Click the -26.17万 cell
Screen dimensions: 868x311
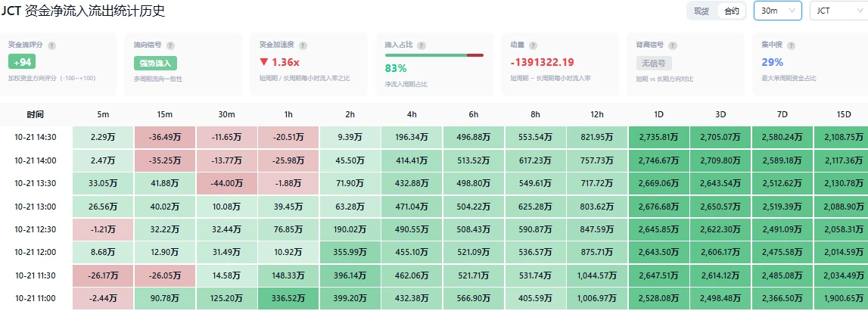point(102,275)
